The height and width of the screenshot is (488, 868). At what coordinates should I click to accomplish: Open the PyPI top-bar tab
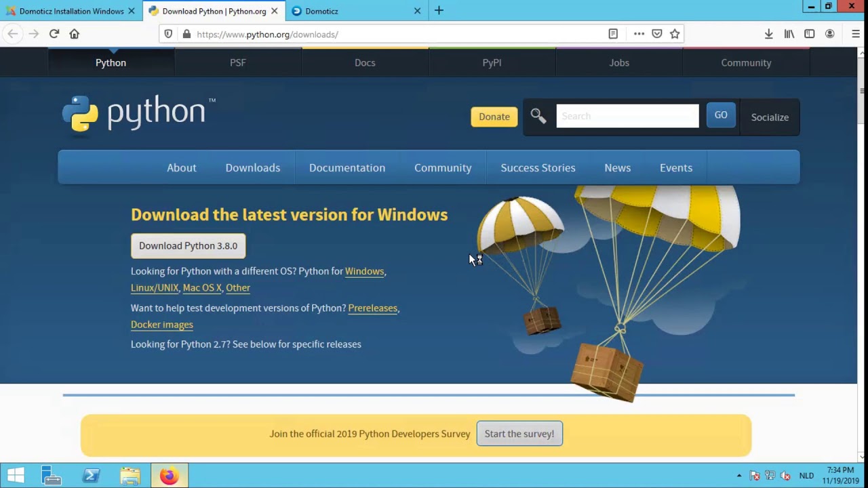tap(492, 62)
